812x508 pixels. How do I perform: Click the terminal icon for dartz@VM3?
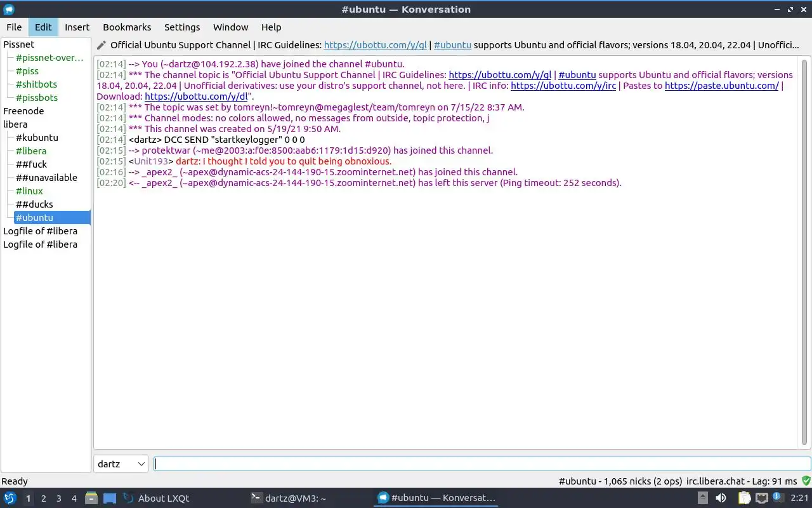click(x=257, y=498)
